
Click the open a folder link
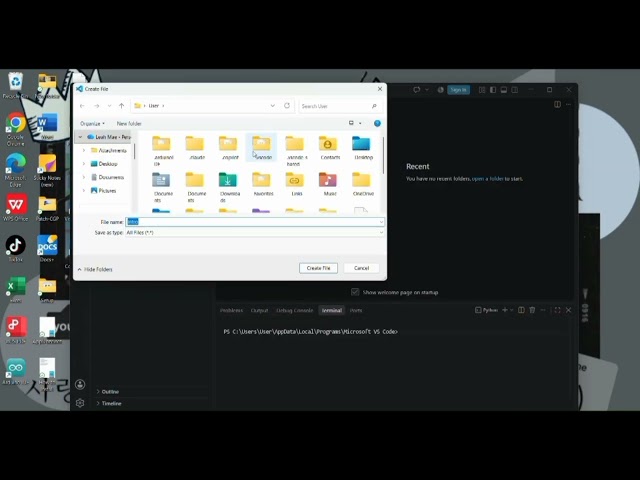[x=488, y=179]
